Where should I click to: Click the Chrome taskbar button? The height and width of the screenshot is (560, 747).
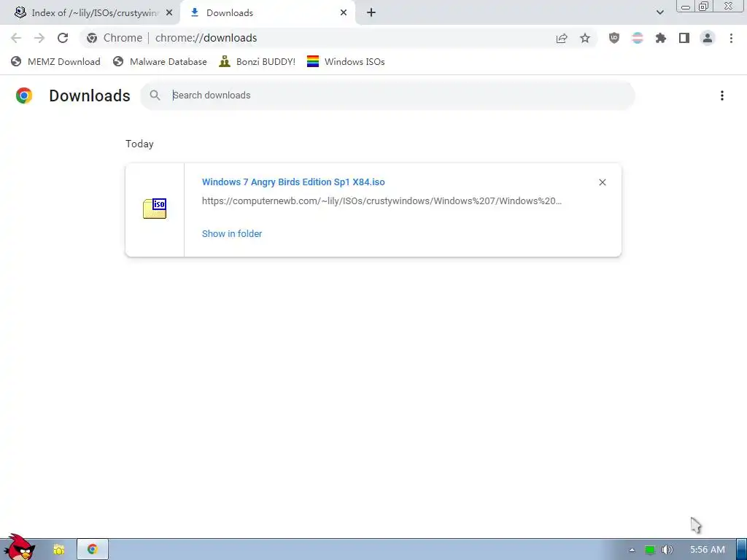pos(93,550)
